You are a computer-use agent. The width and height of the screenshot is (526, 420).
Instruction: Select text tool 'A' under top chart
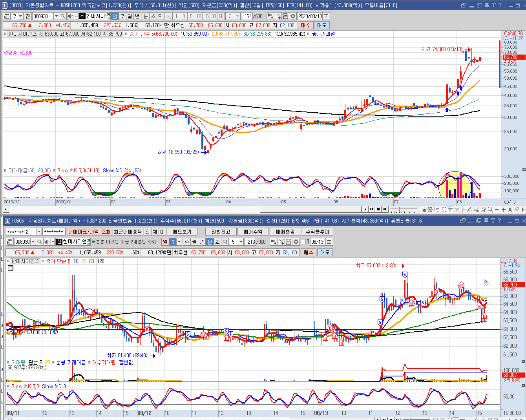[x=510, y=209]
